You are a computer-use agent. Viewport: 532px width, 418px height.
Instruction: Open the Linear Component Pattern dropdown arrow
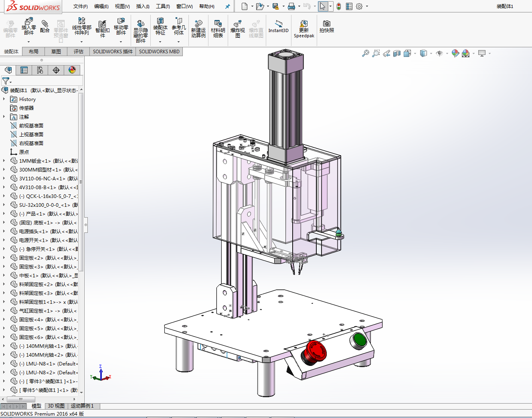pos(81,42)
